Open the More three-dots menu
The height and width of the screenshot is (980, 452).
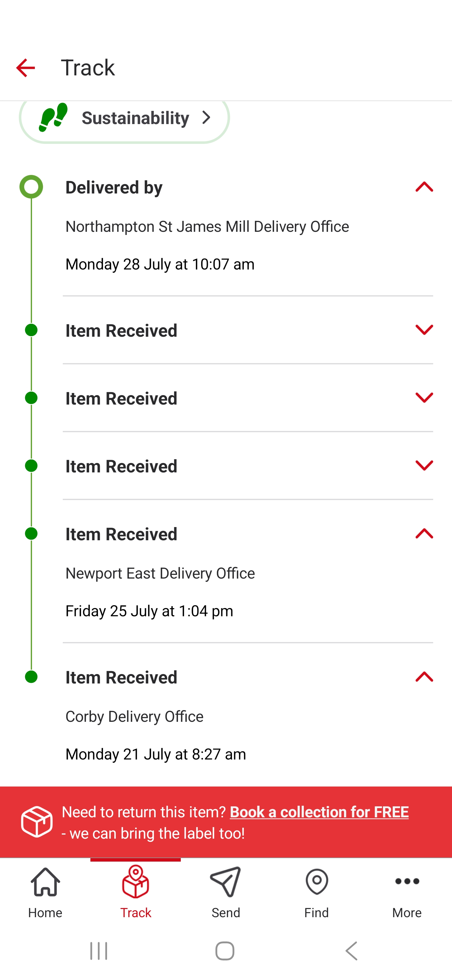[x=407, y=881]
